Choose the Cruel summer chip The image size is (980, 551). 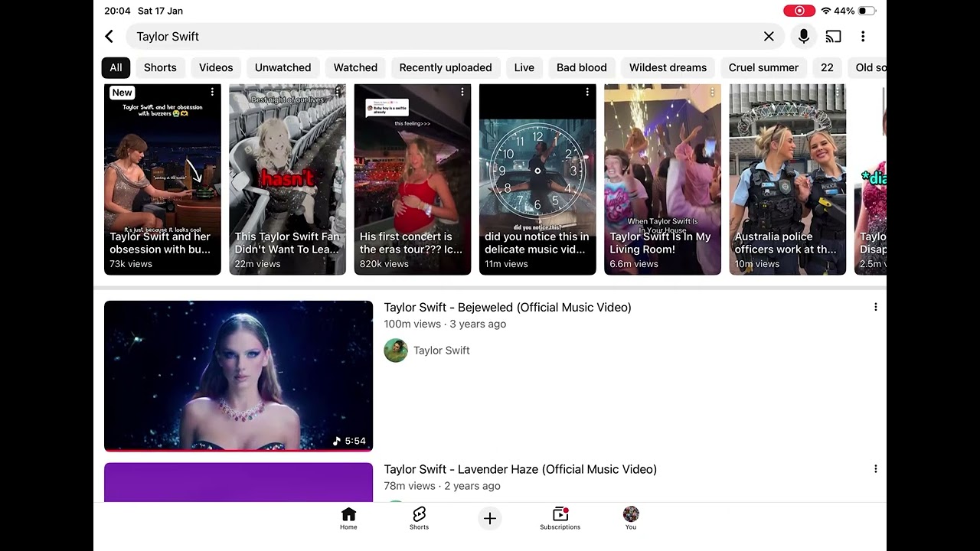point(763,67)
